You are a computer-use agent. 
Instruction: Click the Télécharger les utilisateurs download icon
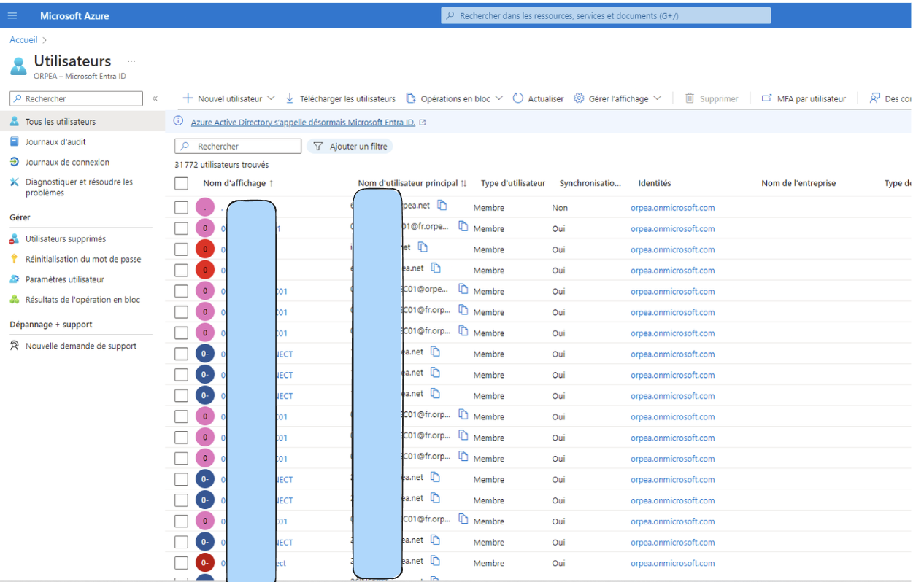[x=290, y=98]
